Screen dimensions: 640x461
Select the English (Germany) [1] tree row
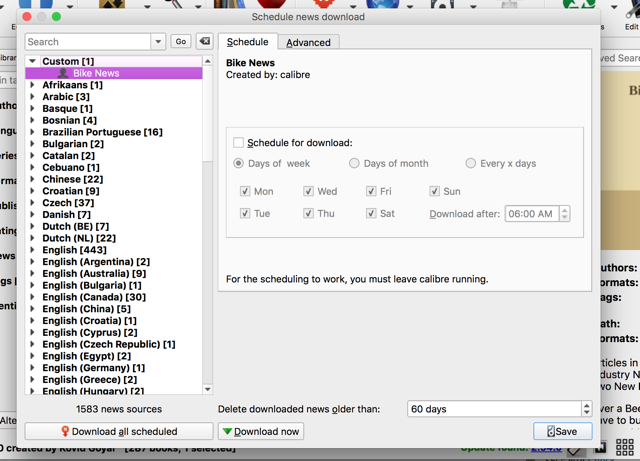(113, 368)
